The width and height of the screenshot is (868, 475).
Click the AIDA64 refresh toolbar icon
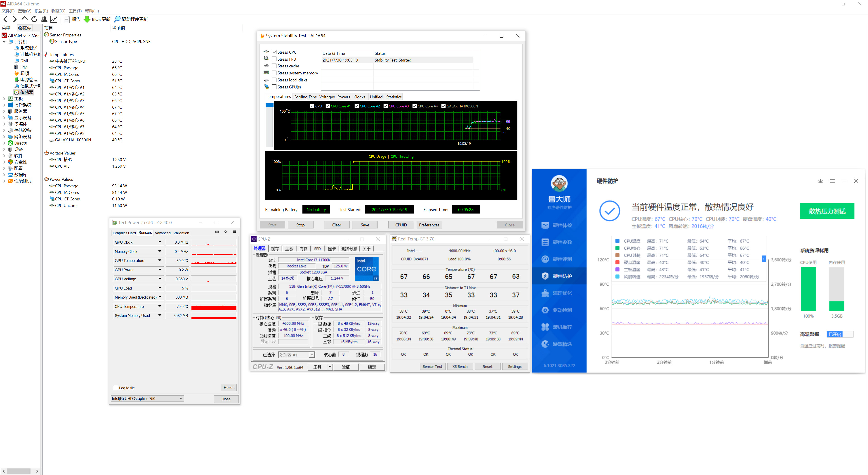(x=34, y=19)
